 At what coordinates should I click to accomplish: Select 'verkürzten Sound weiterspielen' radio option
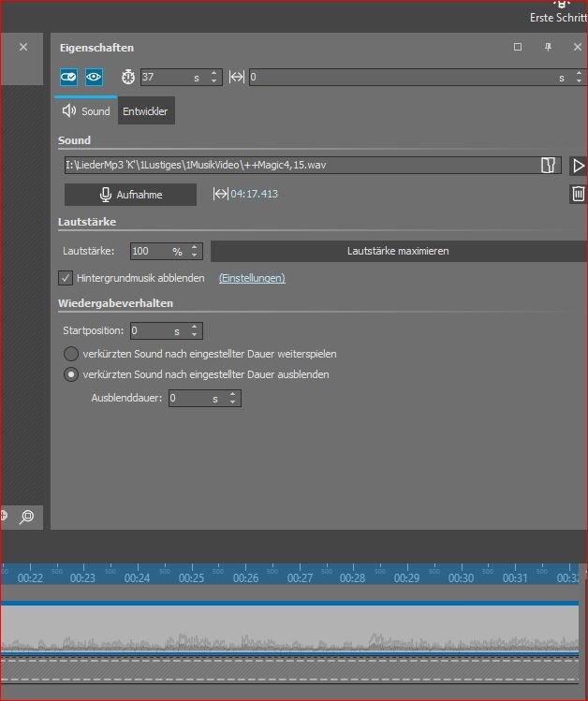[71, 354]
